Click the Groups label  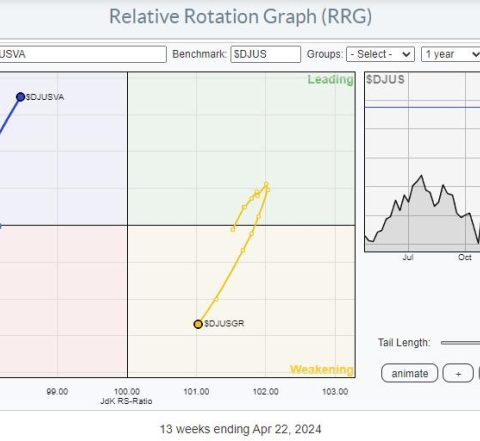[x=325, y=54]
